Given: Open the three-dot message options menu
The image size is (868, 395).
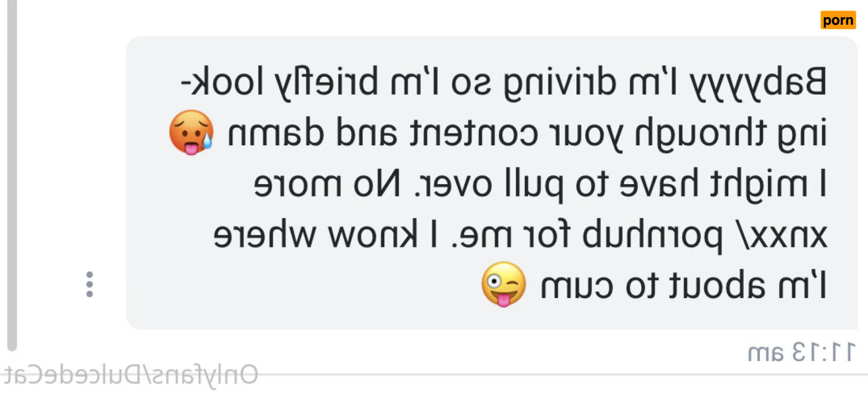Looking at the screenshot, I should click(x=89, y=284).
